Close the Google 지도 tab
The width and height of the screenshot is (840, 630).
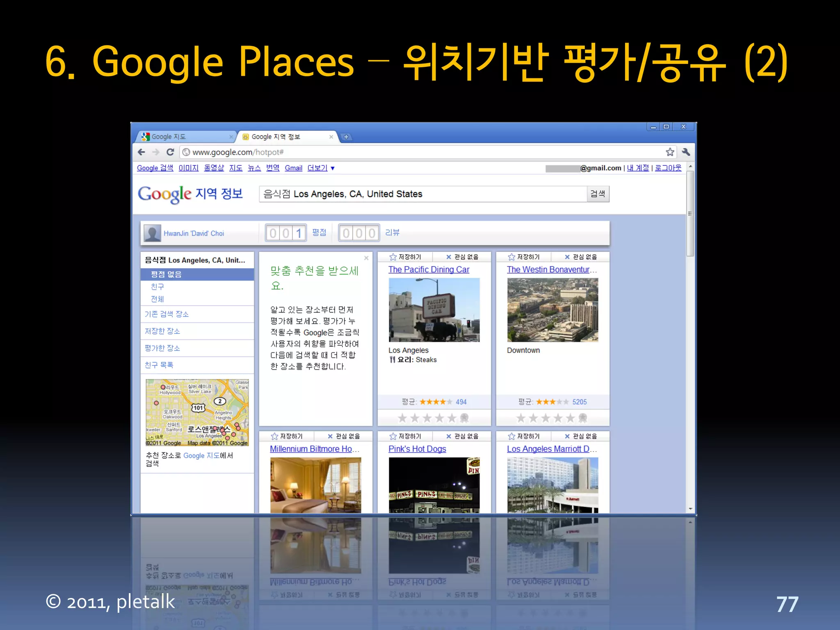231,137
